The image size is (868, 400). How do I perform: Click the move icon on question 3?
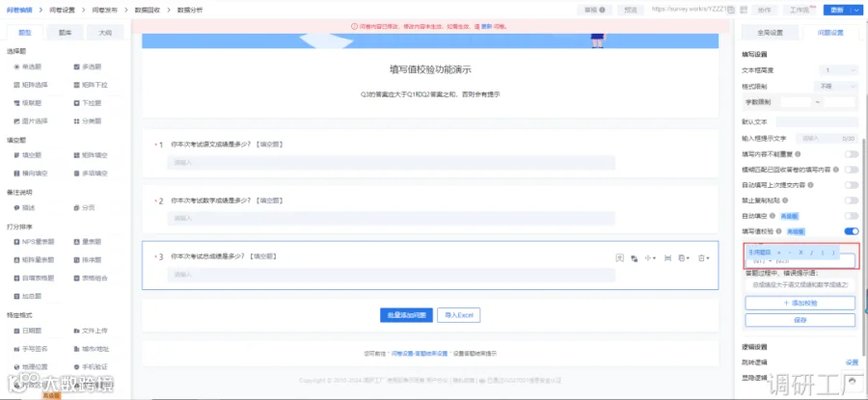pyautogui.click(x=649, y=257)
